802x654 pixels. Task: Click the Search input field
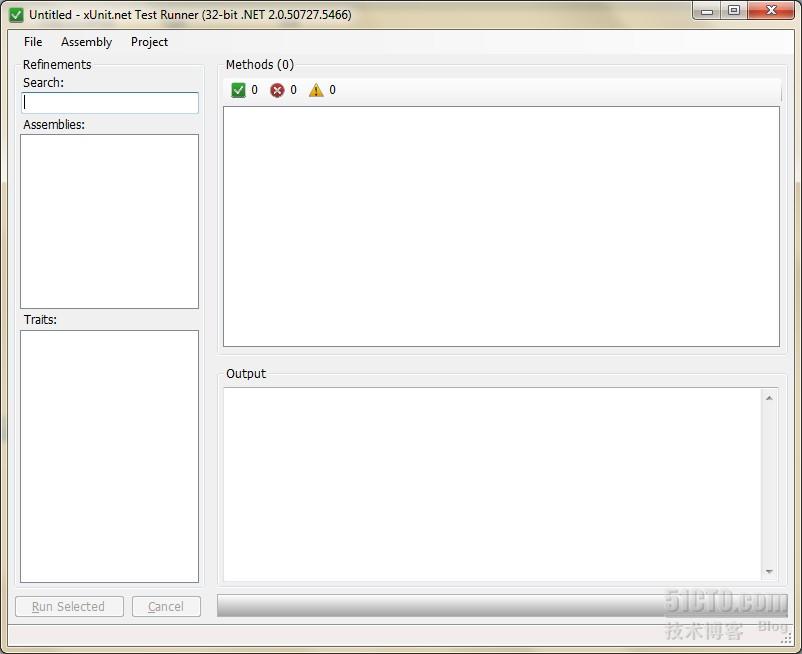[x=110, y=103]
